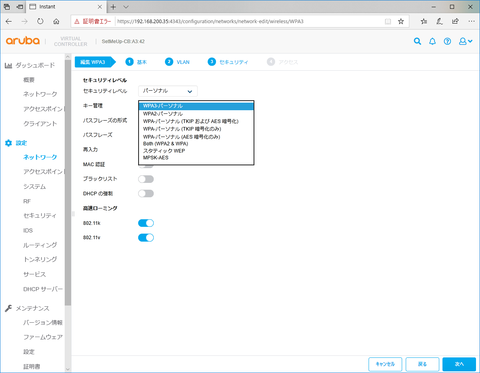Open ファームウェア under メンテナンス
Image resolution: width=480 pixels, height=373 pixels.
pyautogui.click(x=43, y=337)
